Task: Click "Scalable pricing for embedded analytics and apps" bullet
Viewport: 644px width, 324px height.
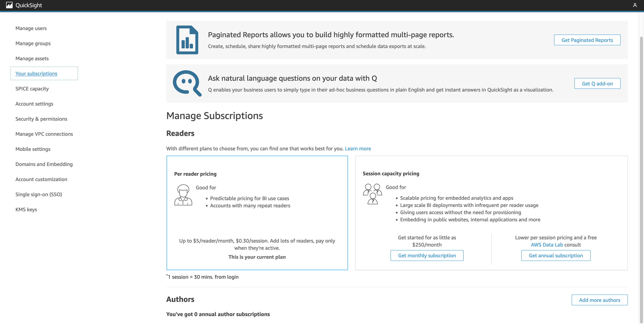Action: [x=457, y=198]
